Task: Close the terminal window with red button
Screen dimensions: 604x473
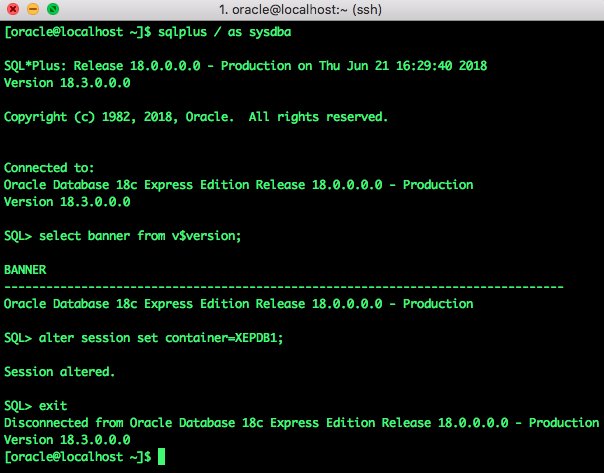Action: click(x=13, y=9)
